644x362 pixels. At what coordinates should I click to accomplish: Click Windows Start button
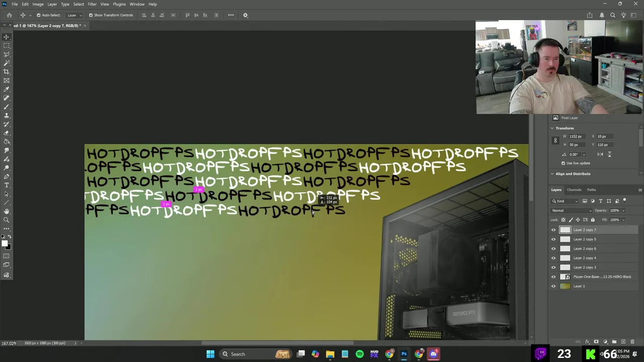coord(210,354)
